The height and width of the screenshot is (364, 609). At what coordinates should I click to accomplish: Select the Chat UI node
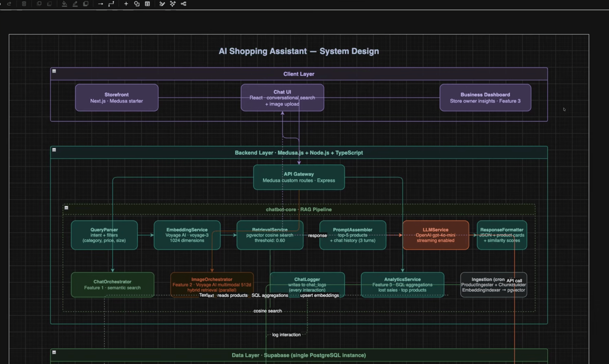click(282, 98)
